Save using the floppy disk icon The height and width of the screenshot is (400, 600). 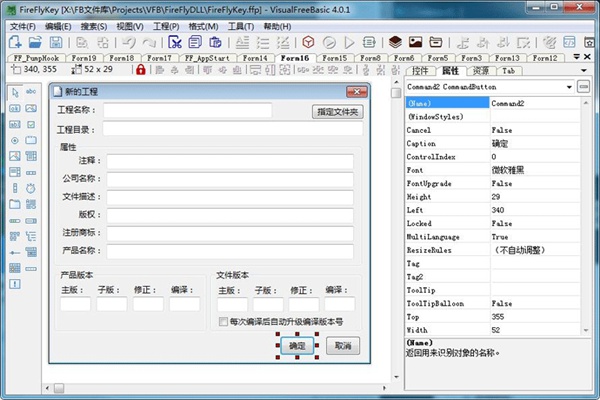(x=56, y=42)
